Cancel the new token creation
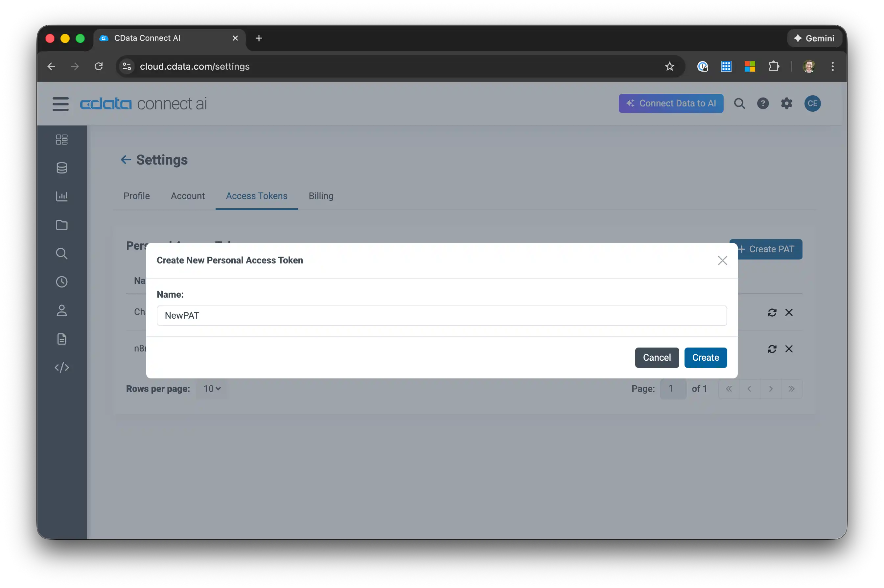 click(x=657, y=357)
